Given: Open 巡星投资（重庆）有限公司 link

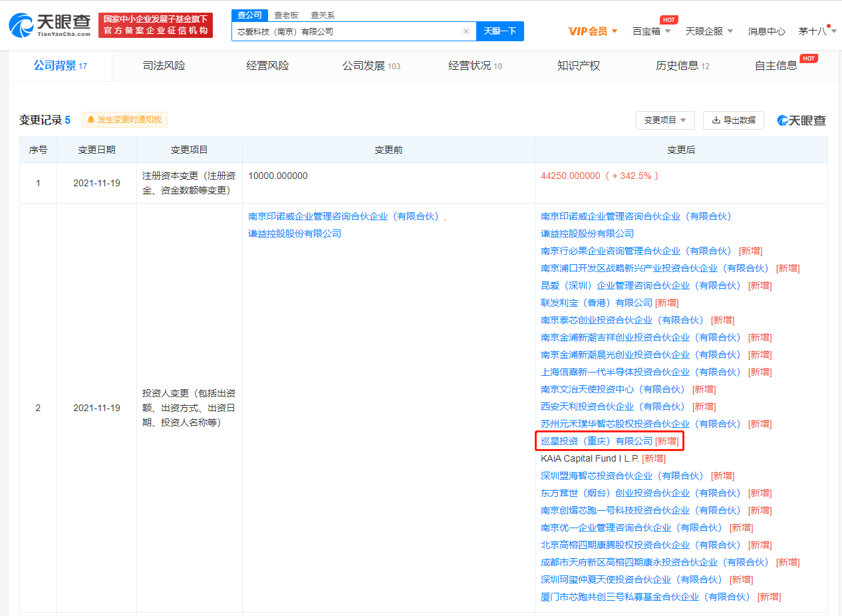Looking at the screenshot, I should [x=597, y=441].
